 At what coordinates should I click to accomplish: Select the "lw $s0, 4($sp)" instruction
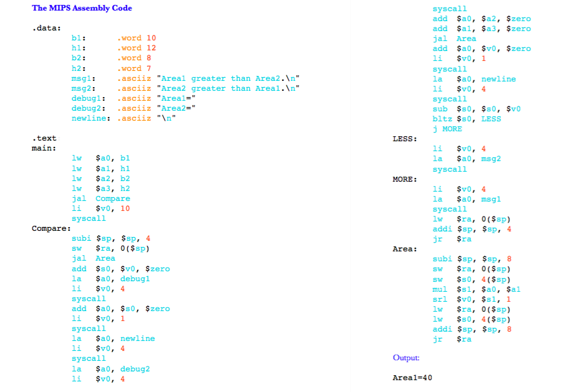[472, 319]
